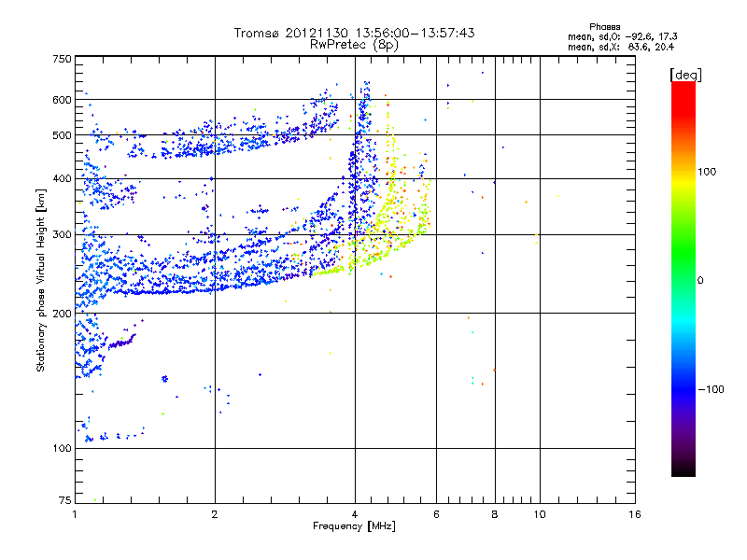Click the 'mean, sd,O: -92.6, 17.3' text

[622, 36]
